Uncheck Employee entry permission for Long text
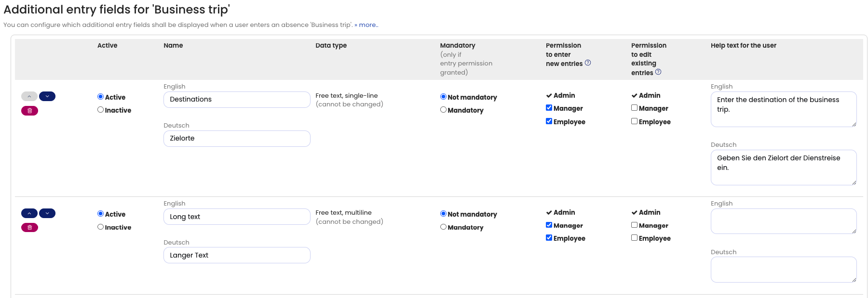The image size is (868, 298). click(x=549, y=238)
